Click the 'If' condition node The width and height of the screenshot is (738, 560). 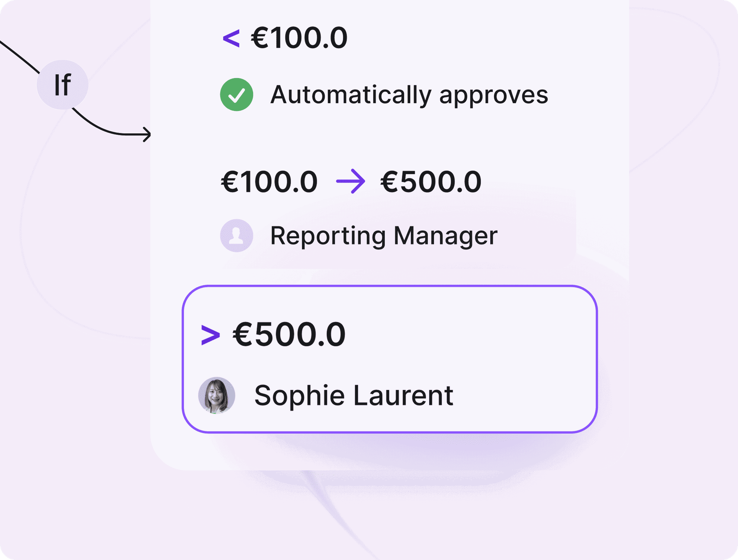pos(62,85)
